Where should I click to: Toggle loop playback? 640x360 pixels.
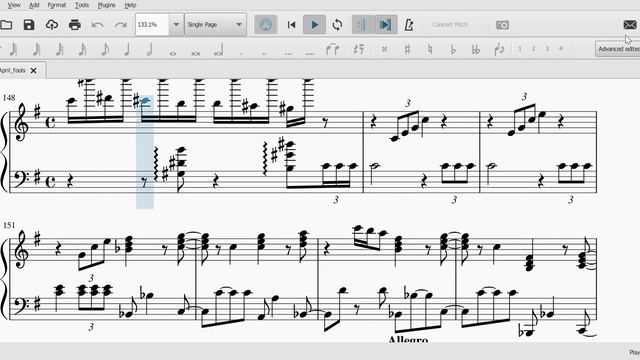(337, 25)
